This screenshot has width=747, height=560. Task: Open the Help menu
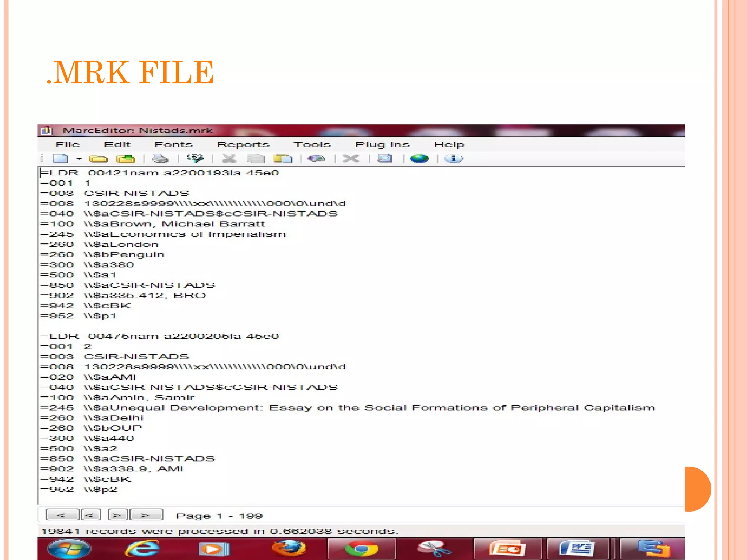point(449,144)
